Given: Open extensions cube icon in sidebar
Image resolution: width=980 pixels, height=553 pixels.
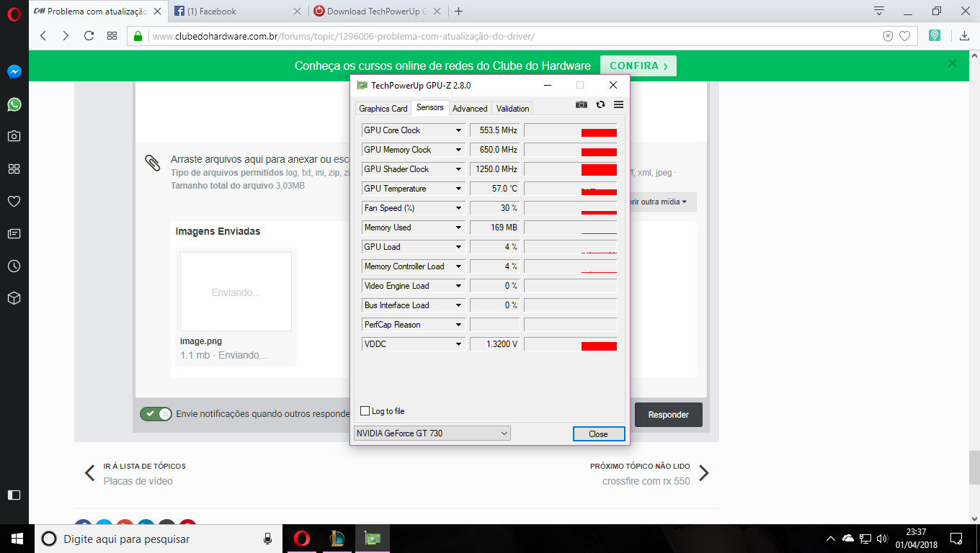Looking at the screenshot, I should 14,298.
